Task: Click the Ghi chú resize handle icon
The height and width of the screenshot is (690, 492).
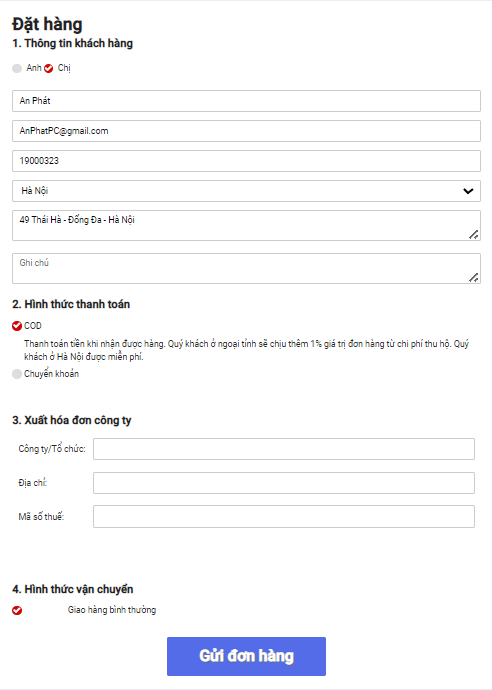Action: pyautogui.click(x=474, y=278)
